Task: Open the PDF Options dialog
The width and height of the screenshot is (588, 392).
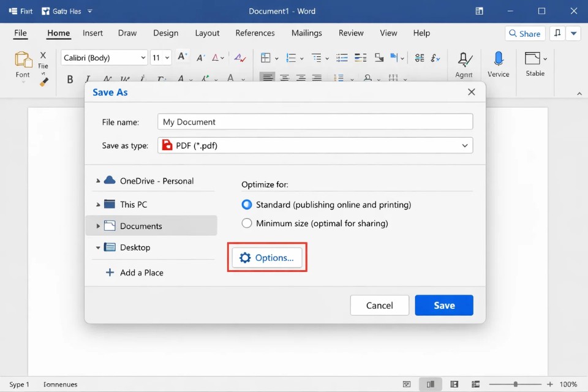Action: pyautogui.click(x=267, y=257)
